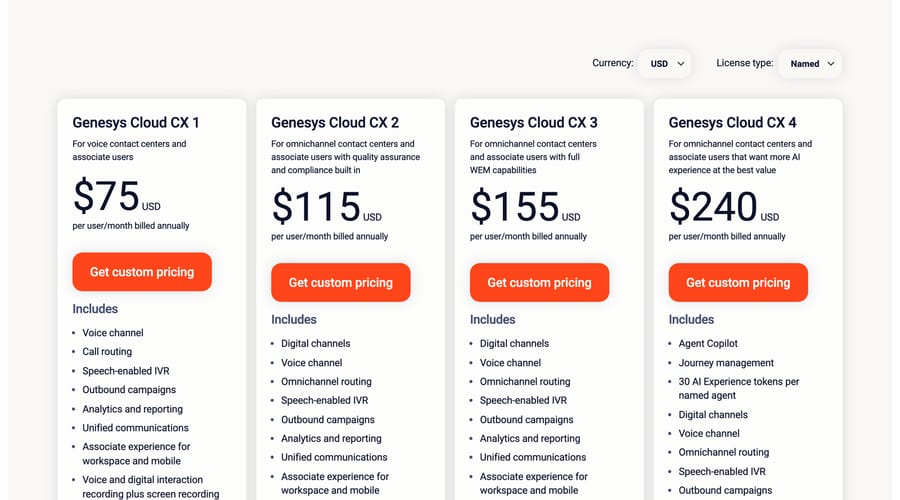This screenshot has height=500, width=900.
Task: Click Speech-enabled IVR in CX 2 list
Action: coord(324,401)
